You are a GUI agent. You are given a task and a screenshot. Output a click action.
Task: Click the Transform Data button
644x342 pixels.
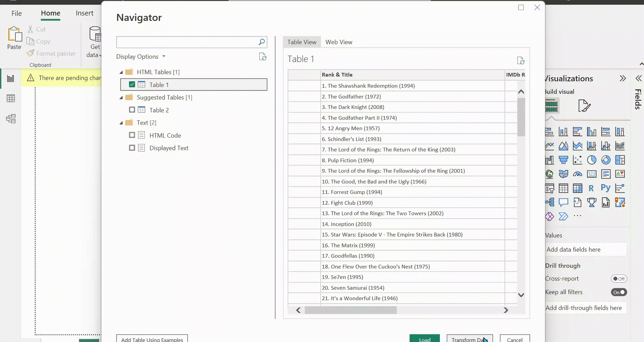(x=470, y=338)
